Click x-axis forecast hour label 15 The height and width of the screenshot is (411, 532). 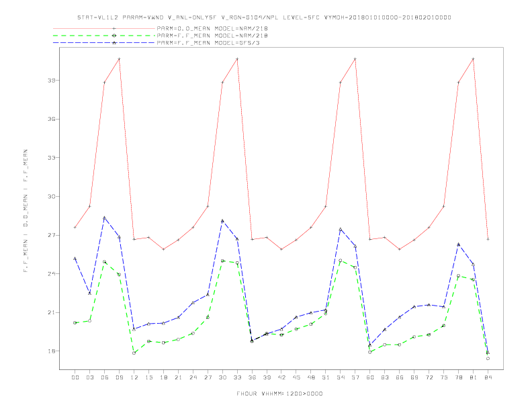pyautogui.click(x=148, y=377)
